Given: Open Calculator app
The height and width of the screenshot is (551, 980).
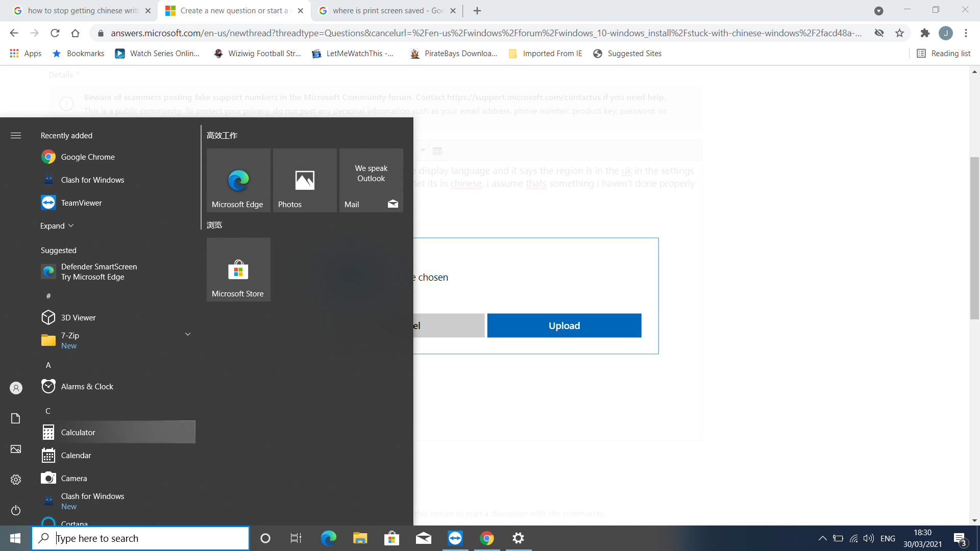Looking at the screenshot, I should coord(117,433).
